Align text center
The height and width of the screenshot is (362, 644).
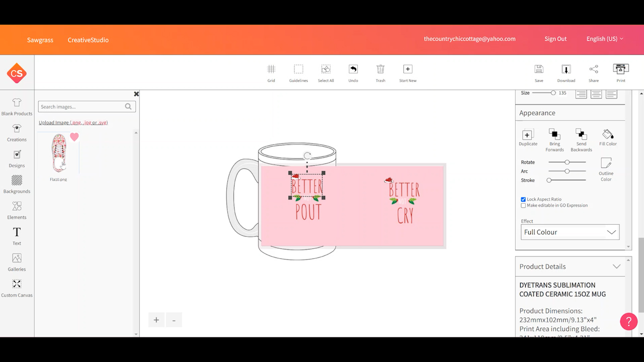coord(596,94)
